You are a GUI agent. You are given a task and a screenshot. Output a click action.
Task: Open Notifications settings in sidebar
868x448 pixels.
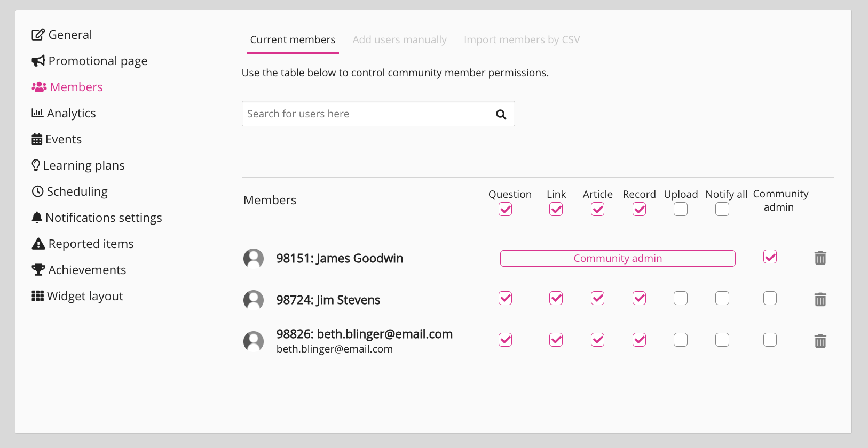pos(104,218)
